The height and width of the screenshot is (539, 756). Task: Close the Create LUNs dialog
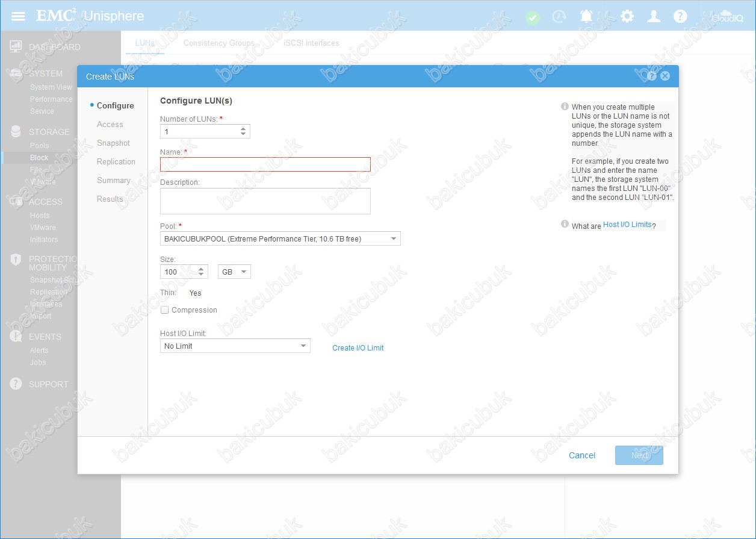pos(665,76)
